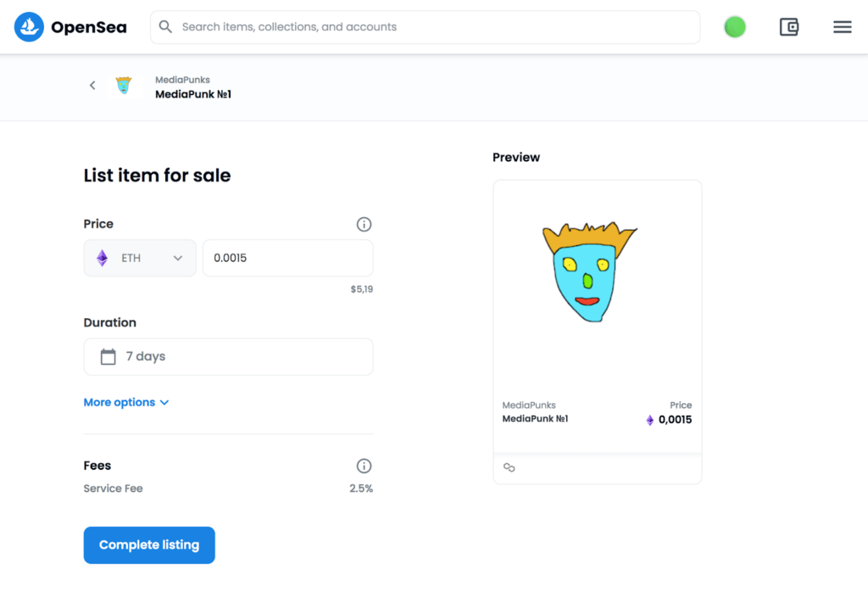This screenshot has height=592, width=868.
Task: Click the calendar icon in Duration field
Action: tap(108, 357)
